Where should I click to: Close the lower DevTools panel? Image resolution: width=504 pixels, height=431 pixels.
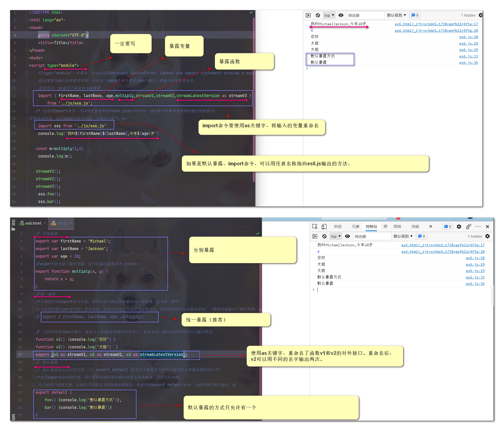tap(487, 227)
